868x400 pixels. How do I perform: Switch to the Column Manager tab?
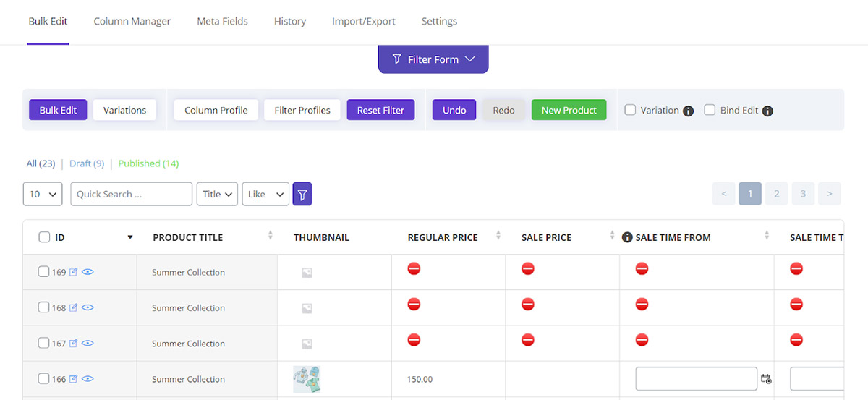click(x=132, y=21)
